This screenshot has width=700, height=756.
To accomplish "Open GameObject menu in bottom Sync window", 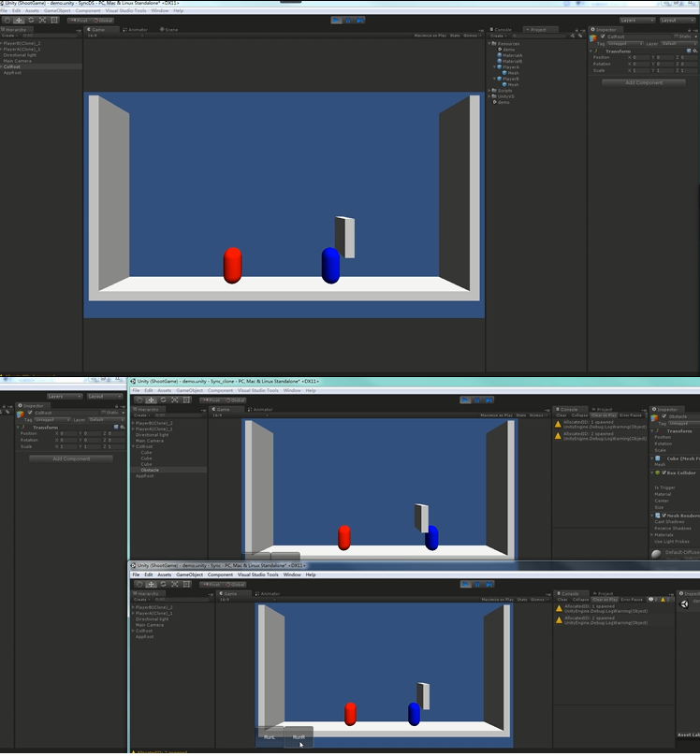I will point(189,574).
